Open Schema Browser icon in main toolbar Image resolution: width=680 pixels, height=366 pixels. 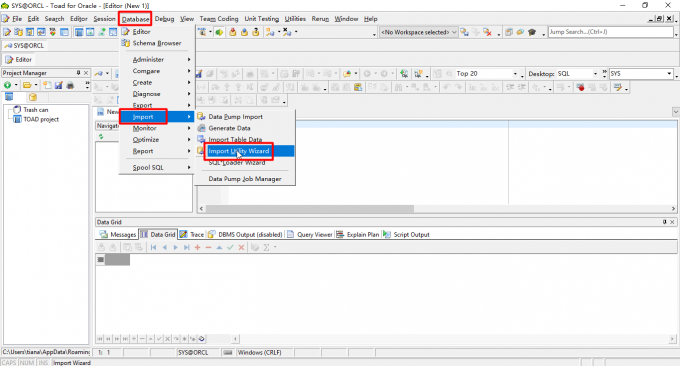click(x=18, y=32)
